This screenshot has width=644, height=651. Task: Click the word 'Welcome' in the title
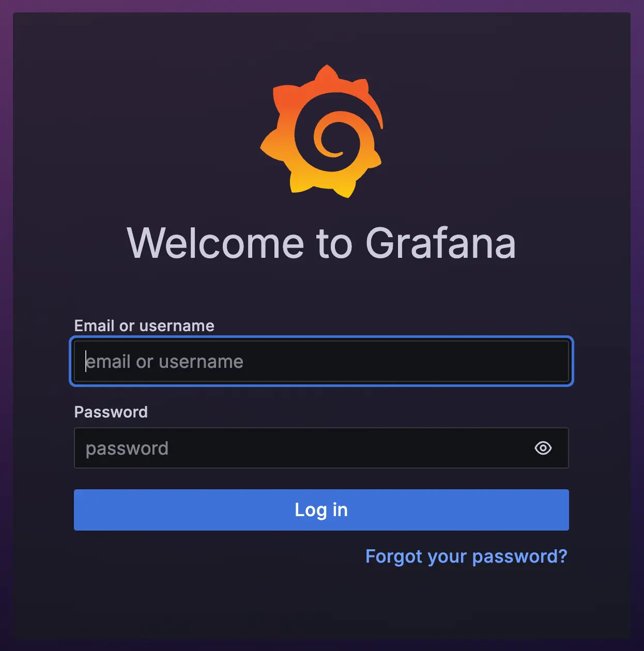tap(216, 243)
